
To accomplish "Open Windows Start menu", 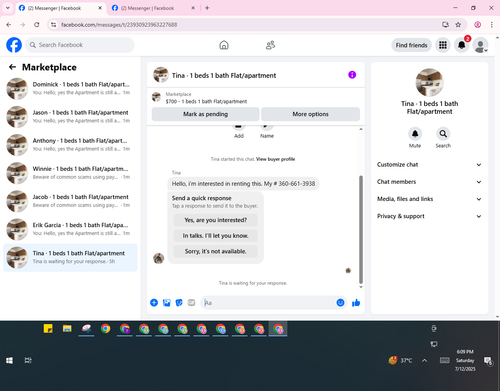I will (10, 360).
